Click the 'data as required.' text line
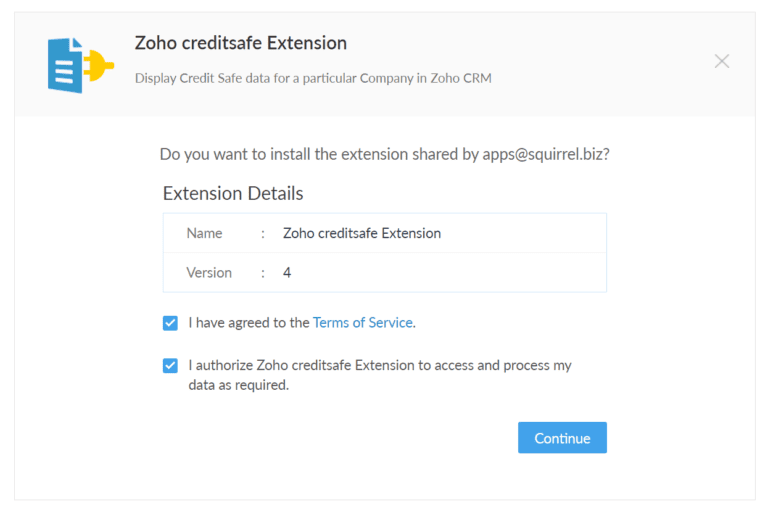The image size is (768, 507). [239, 385]
